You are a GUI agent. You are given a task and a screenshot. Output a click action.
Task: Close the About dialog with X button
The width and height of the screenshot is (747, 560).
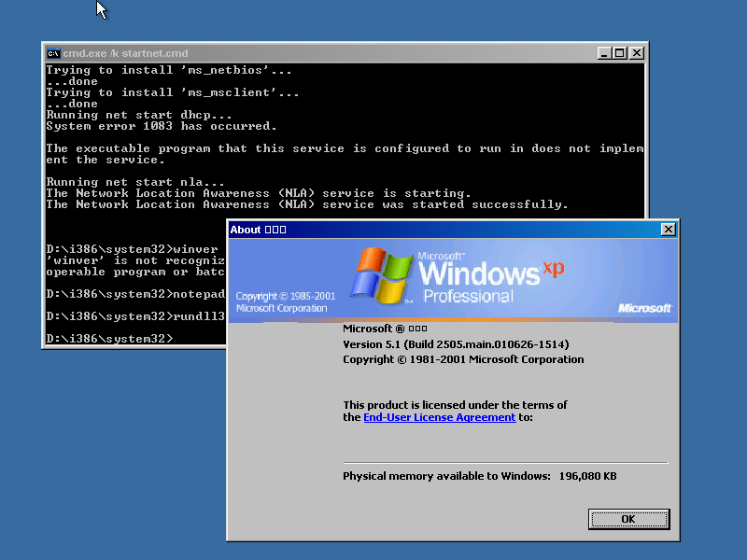coord(669,230)
